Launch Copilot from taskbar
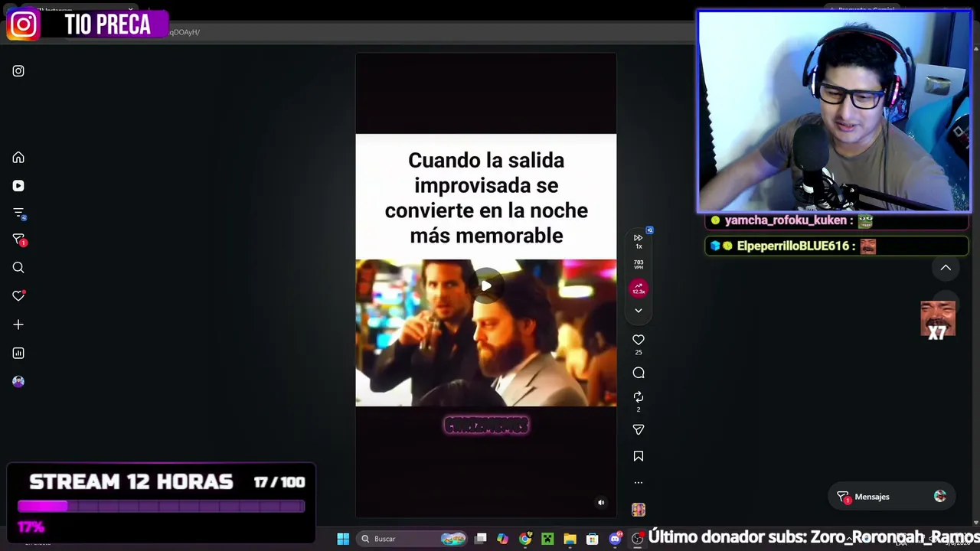Image resolution: width=980 pixels, height=551 pixels. point(502,539)
